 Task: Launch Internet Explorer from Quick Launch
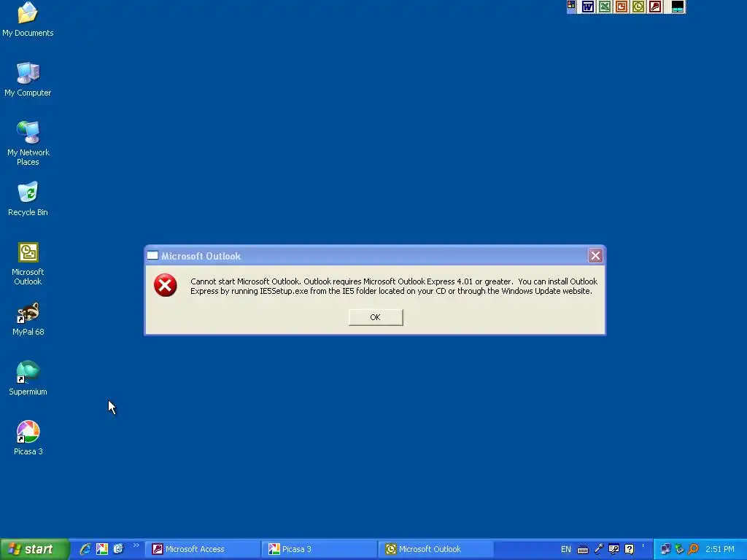pyautogui.click(x=85, y=549)
